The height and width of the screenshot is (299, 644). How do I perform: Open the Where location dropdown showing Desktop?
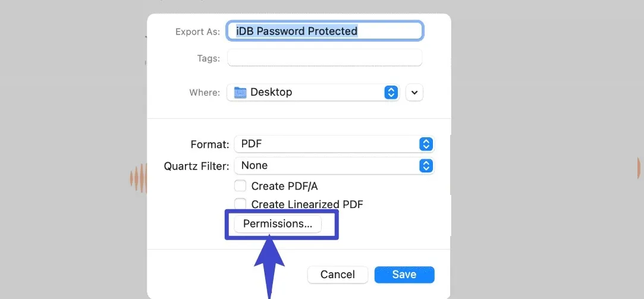pos(312,92)
